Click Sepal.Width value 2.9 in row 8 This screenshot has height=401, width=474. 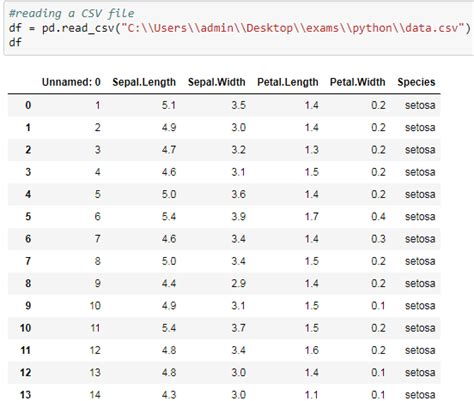(239, 284)
